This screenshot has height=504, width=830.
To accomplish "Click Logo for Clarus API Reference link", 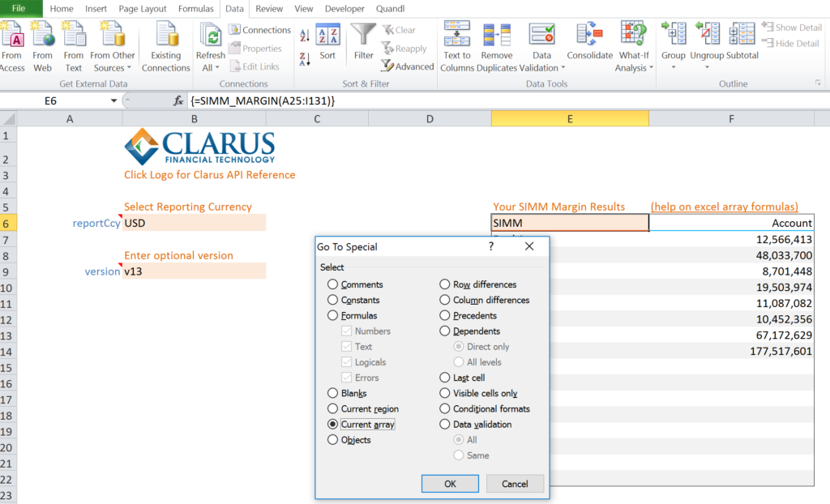I will tap(210, 175).
